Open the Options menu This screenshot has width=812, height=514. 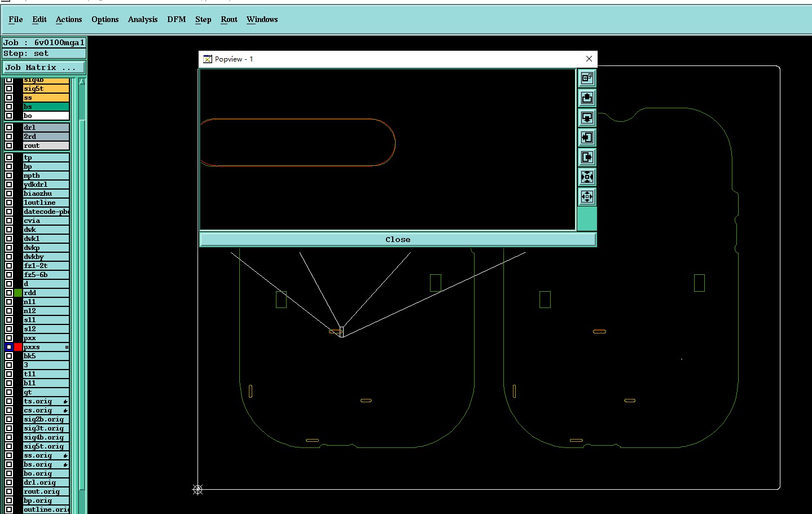coord(105,19)
